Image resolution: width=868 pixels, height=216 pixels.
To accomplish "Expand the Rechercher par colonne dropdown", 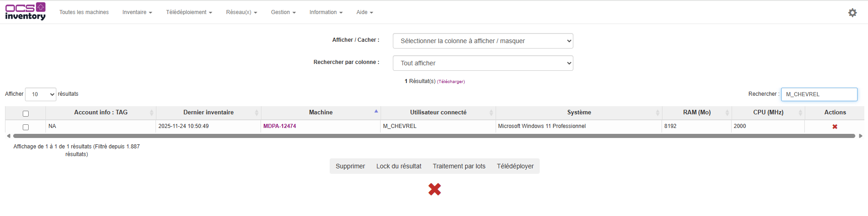I will click(x=482, y=63).
